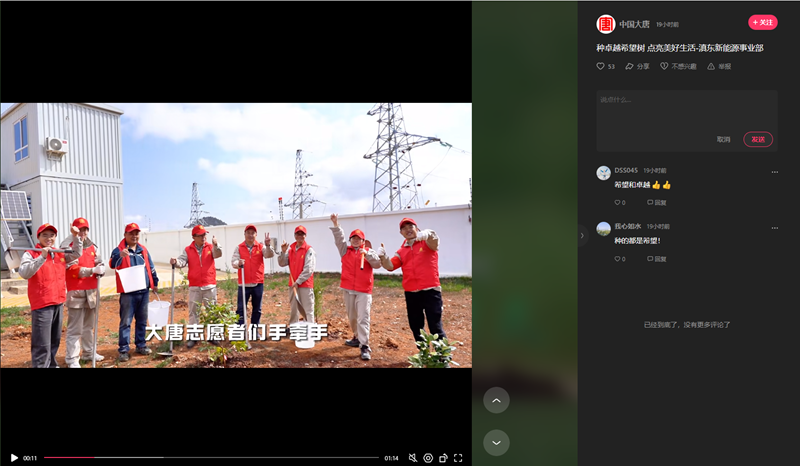
Task: Go to next video with down arrow
Action: (x=496, y=442)
